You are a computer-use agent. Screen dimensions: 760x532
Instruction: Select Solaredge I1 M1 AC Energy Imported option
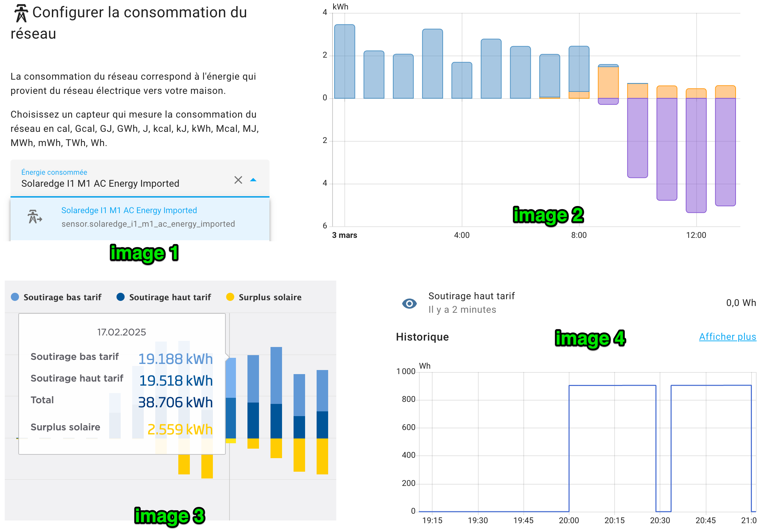click(x=129, y=210)
